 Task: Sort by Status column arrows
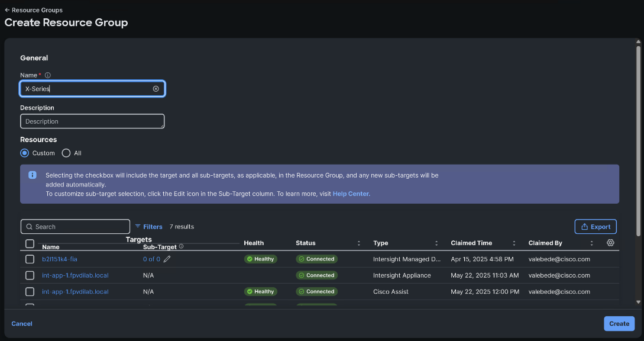coord(359,243)
